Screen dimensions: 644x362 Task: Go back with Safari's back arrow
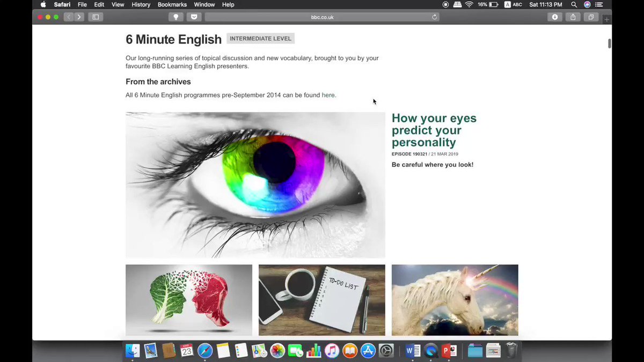69,17
